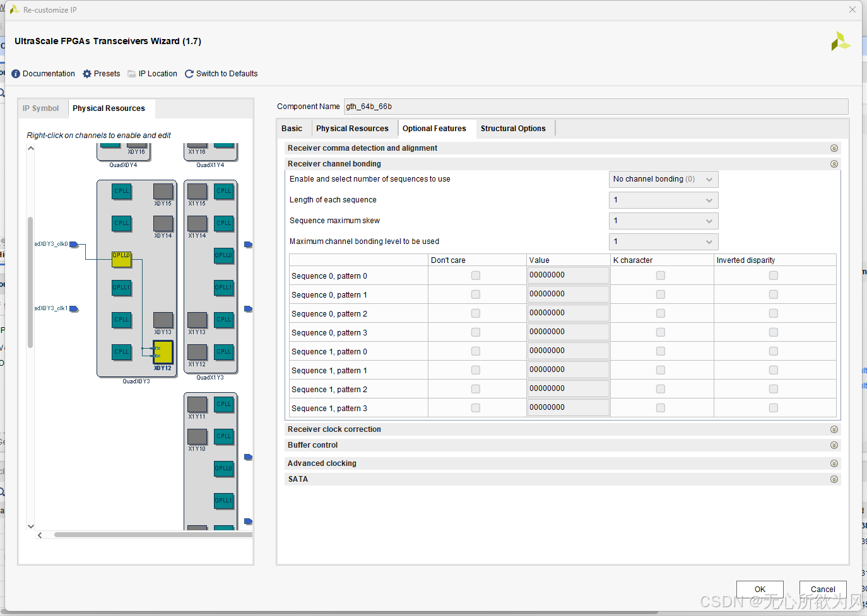
Task: Toggle Don't care for Sequence 1, pattern 1
Action: click(476, 370)
